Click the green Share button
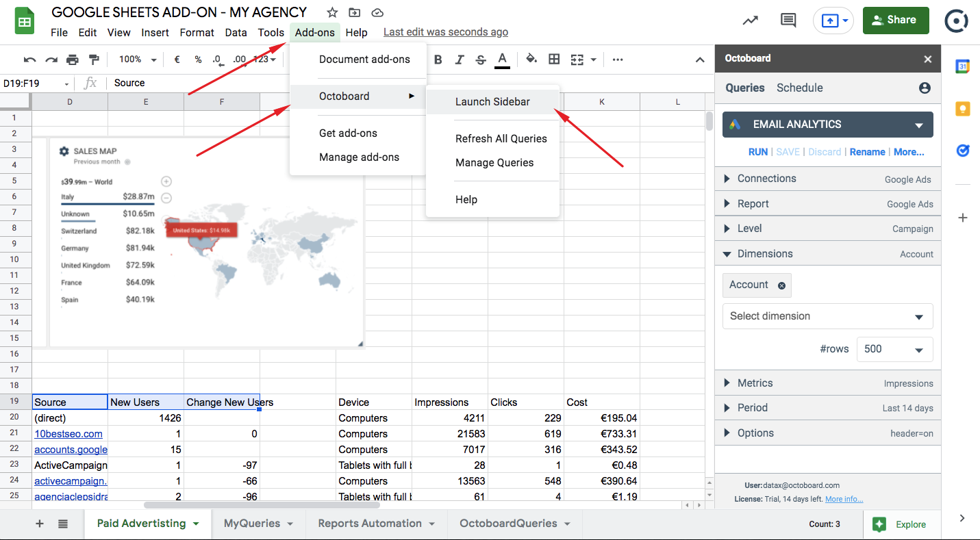 coord(896,21)
